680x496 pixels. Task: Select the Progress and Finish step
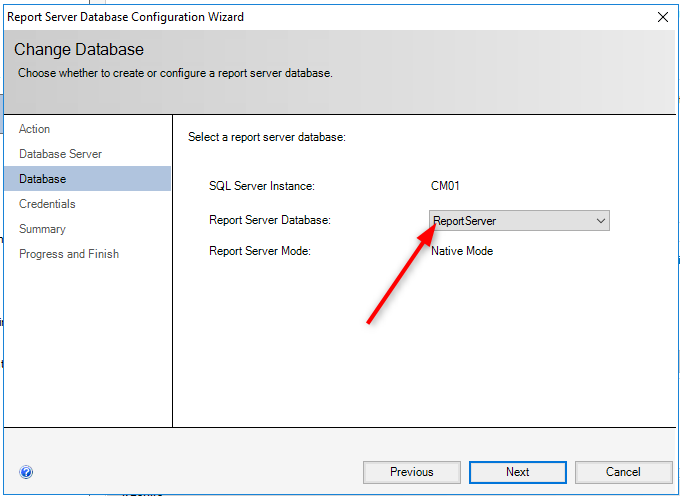click(69, 254)
